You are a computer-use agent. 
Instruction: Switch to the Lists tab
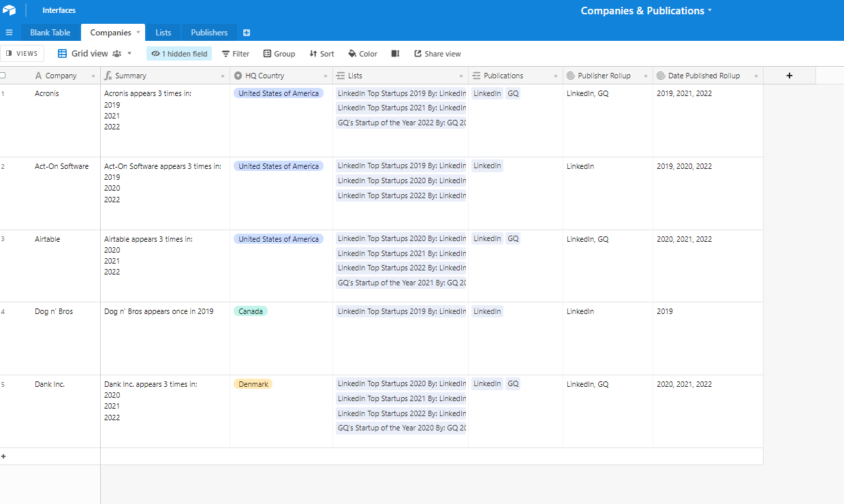pyautogui.click(x=163, y=33)
